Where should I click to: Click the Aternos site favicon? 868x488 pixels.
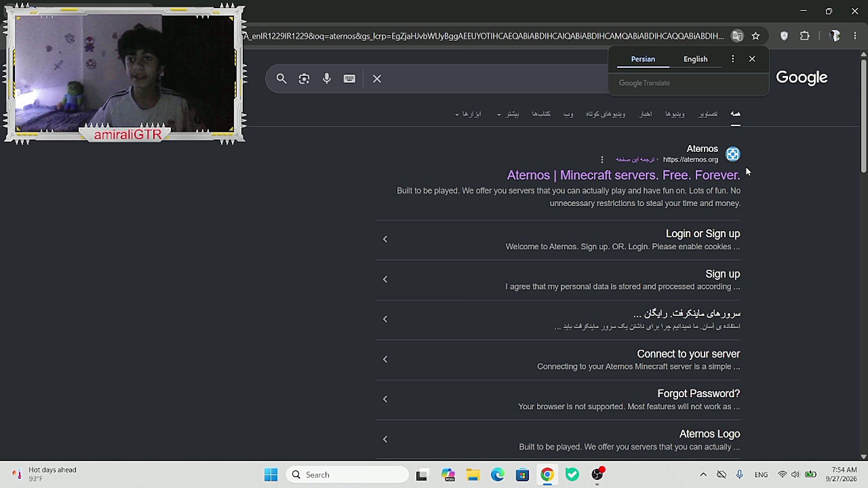click(x=733, y=154)
